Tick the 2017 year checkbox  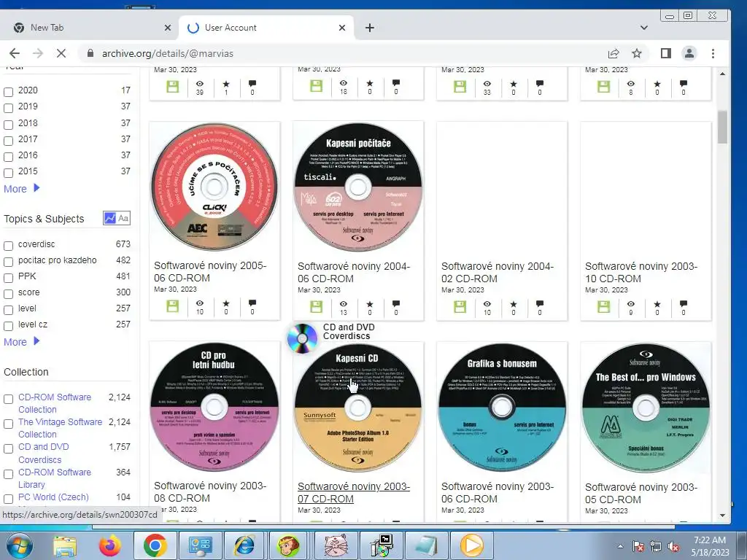[9, 141]
